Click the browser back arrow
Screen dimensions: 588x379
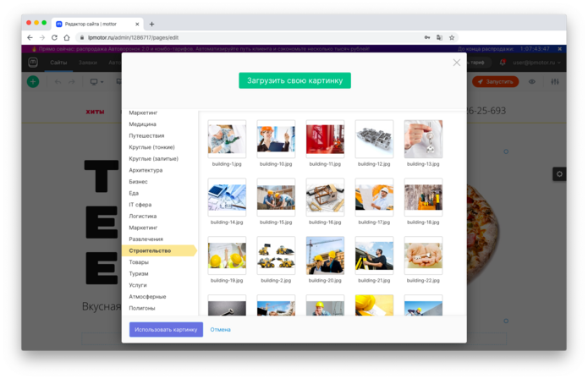click(x=30, y=37)
